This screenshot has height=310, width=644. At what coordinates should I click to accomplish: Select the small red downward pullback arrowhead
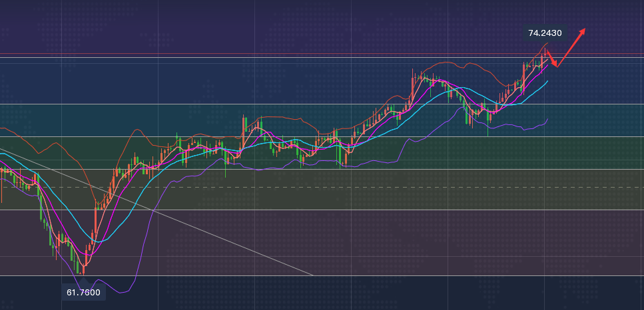(555, 65)
